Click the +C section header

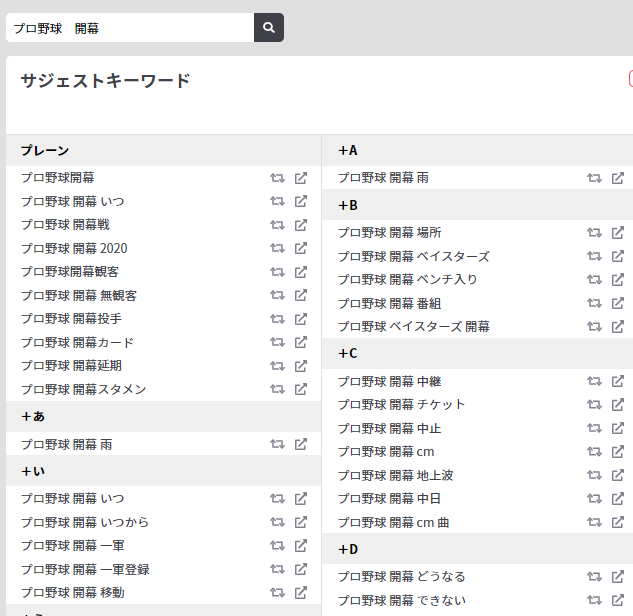coord(477,353)
